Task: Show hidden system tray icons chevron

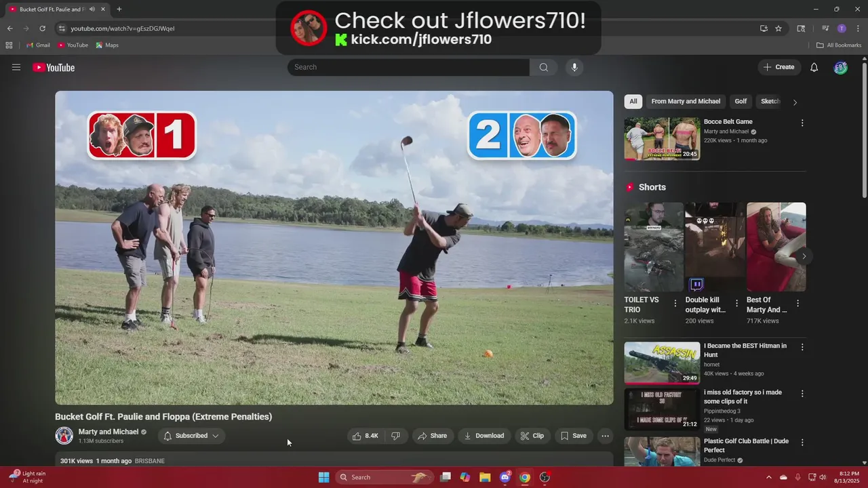Action: tap(768, 477)
